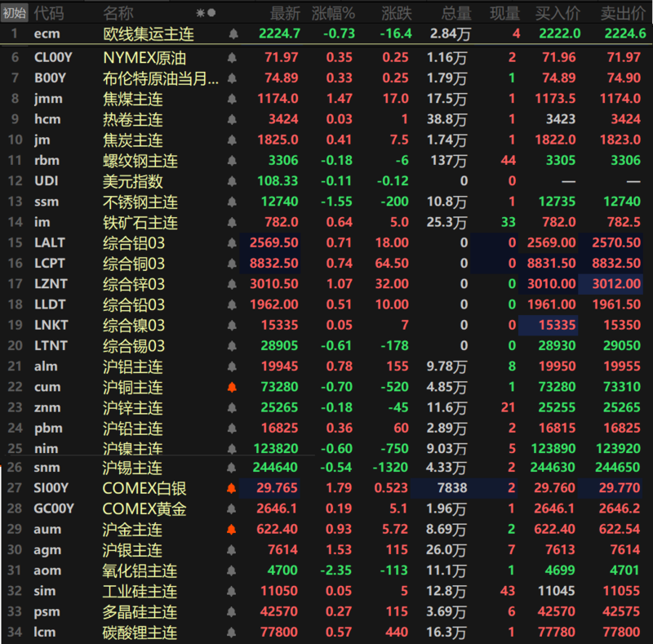Click the sun and dot marker column icon

(x=206, y=13)
